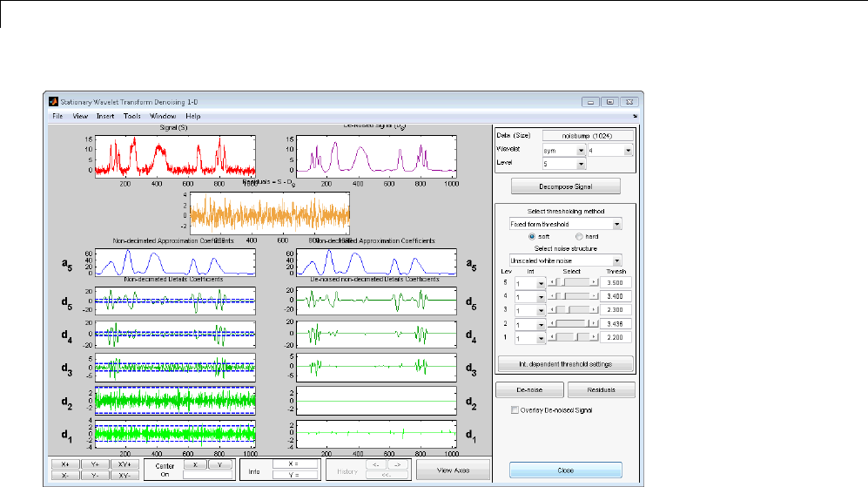Enable Overlay De-noised Signal checkbox
This screenshot has width=868, height=487.
(515, 409)
